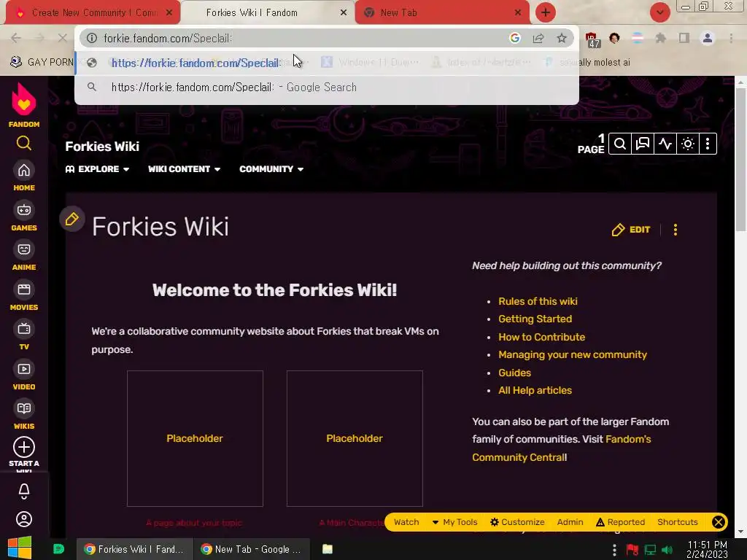Open Chrome three-dot menu
This screenshot has width=747, height=560.
[x=731, y=38]
